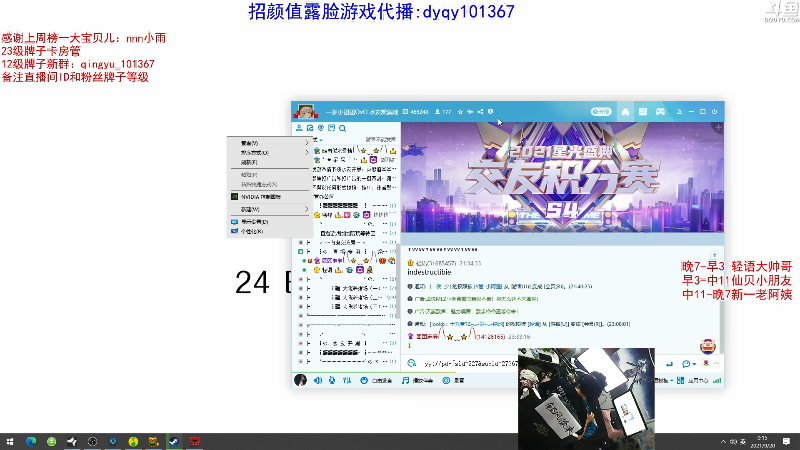
Task: Open NVIDIA Control Panel from context menu
Action: (x=269, y=196)
